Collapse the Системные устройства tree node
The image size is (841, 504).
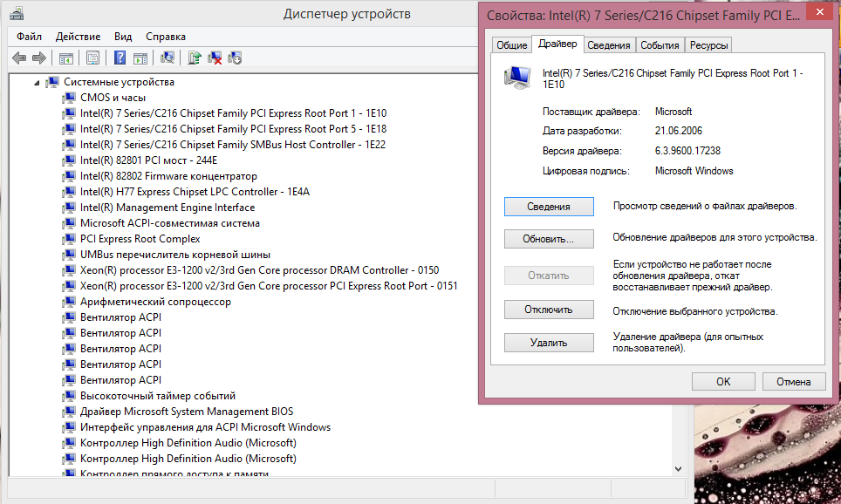(x=37, y=83)
